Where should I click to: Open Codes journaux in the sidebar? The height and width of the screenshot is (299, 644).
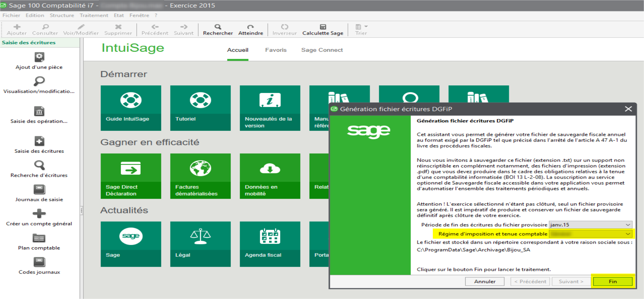[39, 262]
